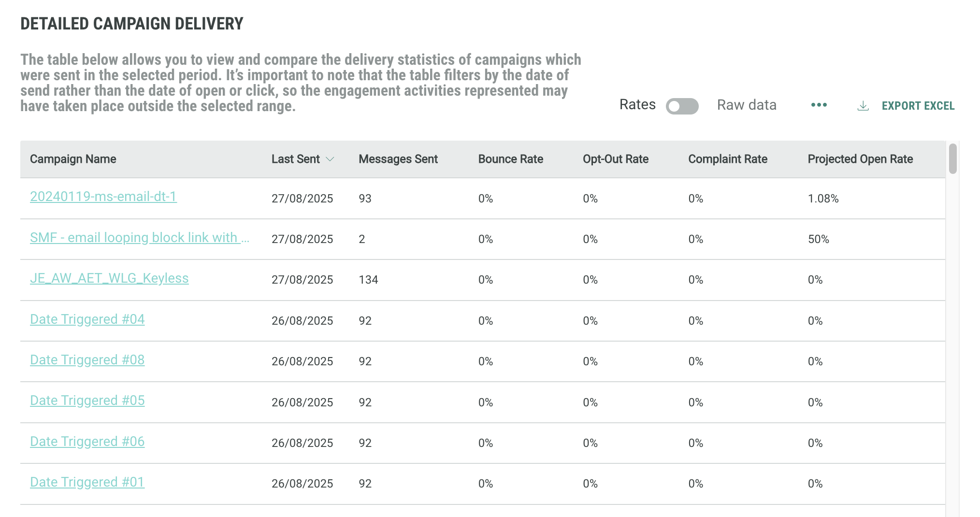Open the Date Triggered #01 campaign

[87, 482]
